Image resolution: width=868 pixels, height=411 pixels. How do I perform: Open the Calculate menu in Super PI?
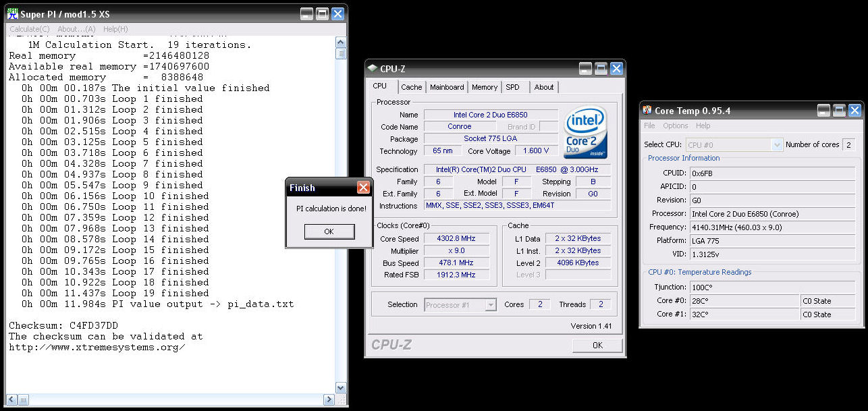click(29, 29)
